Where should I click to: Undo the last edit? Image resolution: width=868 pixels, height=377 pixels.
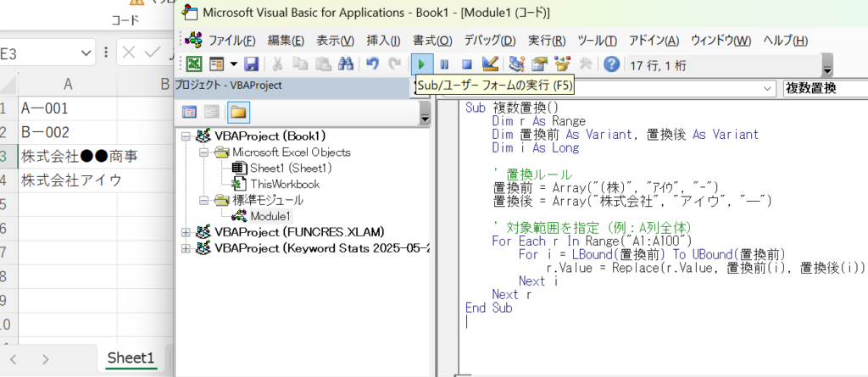pos(373,64)
